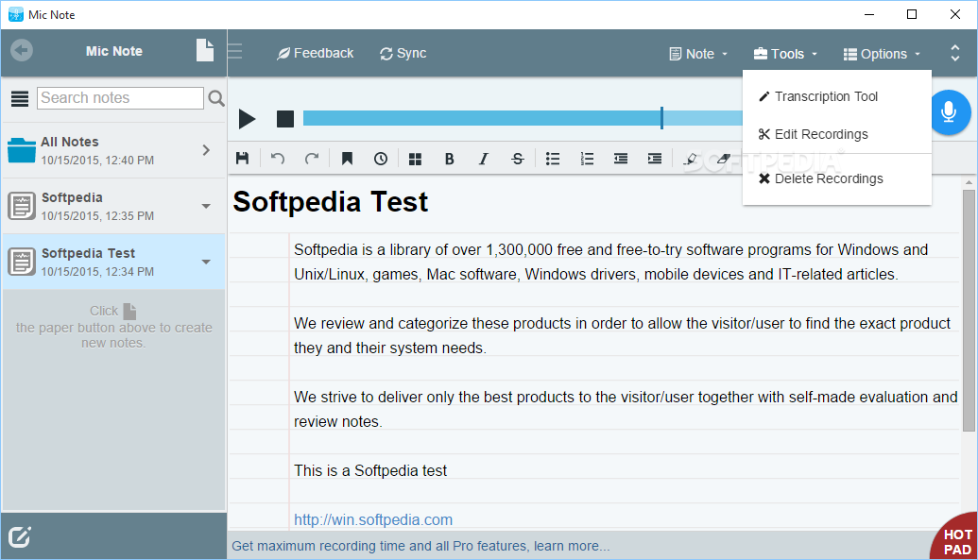
Task: Click the Feedback button
Action: 316,54
